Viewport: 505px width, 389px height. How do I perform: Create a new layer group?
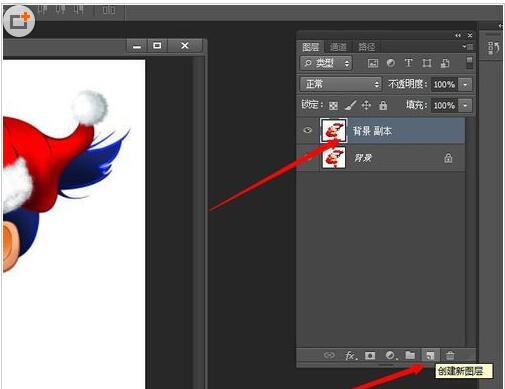(410, 355)
